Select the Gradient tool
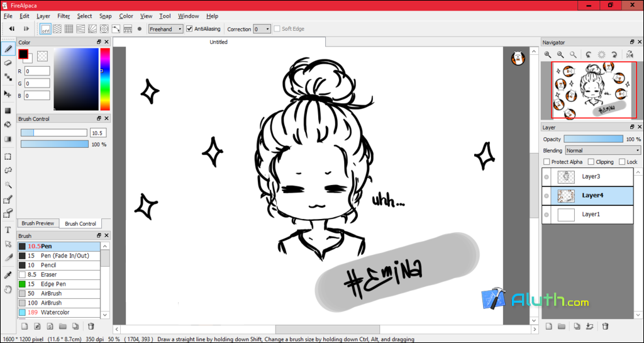Viewport: 644px width, 343px height. (8, 139)
